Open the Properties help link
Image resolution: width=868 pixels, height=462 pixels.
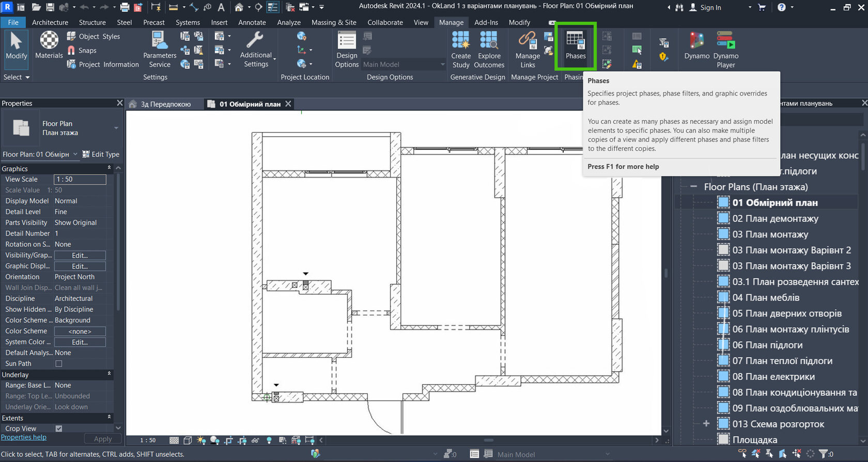pos(24,437)
